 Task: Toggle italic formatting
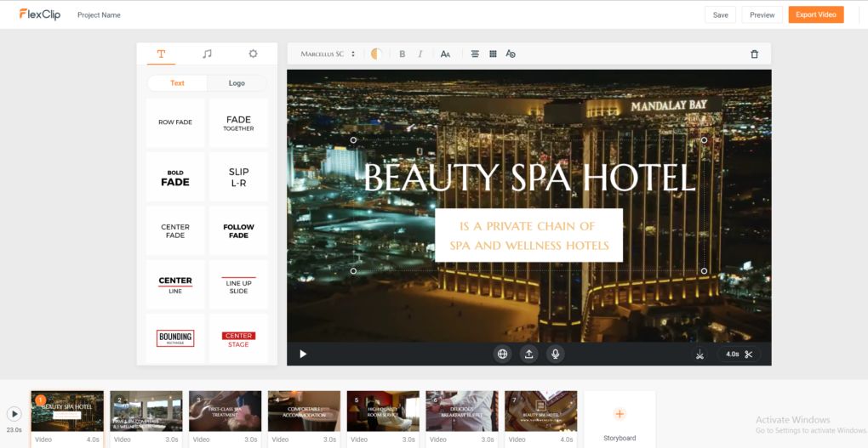click(420, 54)
